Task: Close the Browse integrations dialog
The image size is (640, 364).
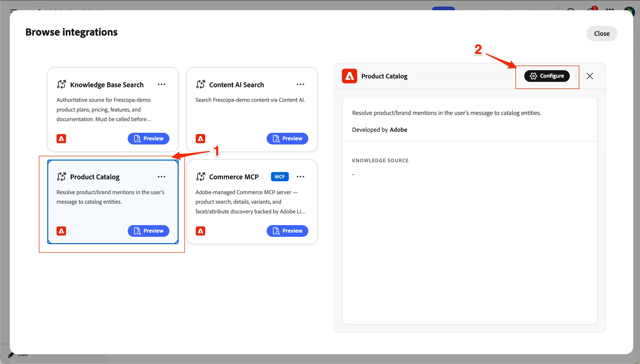Action: pos(601,33)
